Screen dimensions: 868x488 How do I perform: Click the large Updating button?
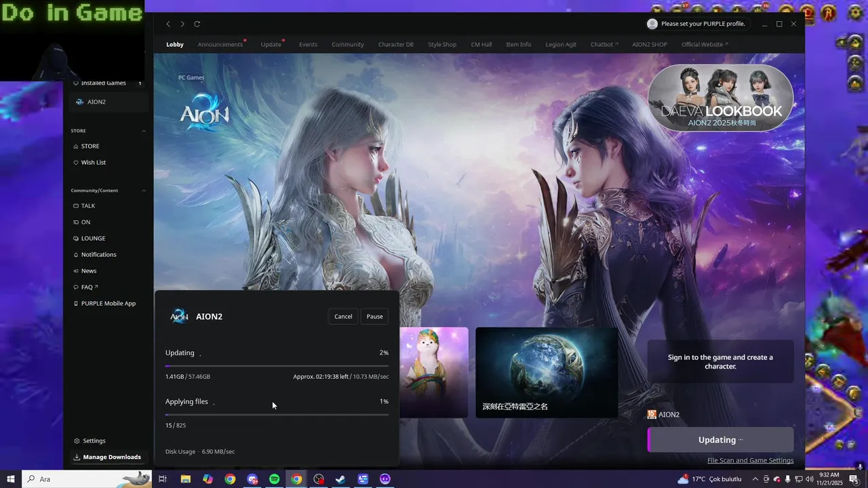(721, 440)
